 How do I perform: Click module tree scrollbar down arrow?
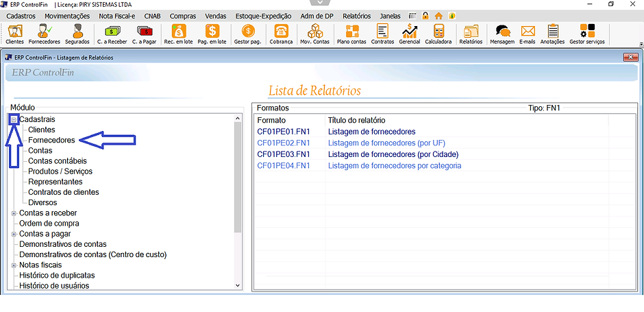coord(238,285)
